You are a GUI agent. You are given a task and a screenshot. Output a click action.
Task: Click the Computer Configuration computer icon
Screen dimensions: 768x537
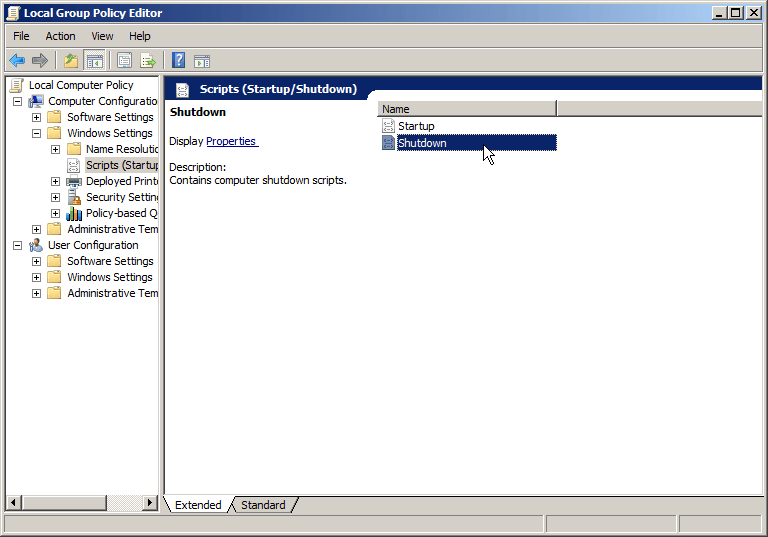[x=36, y=101]
